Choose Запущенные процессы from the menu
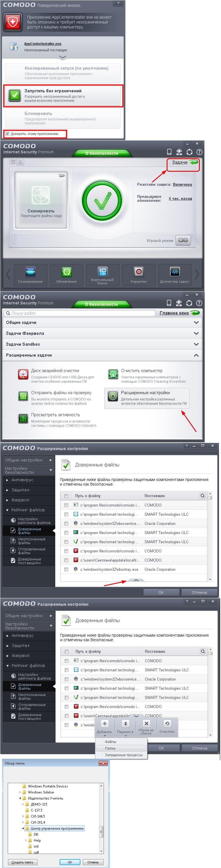 [x=123, y=755]
